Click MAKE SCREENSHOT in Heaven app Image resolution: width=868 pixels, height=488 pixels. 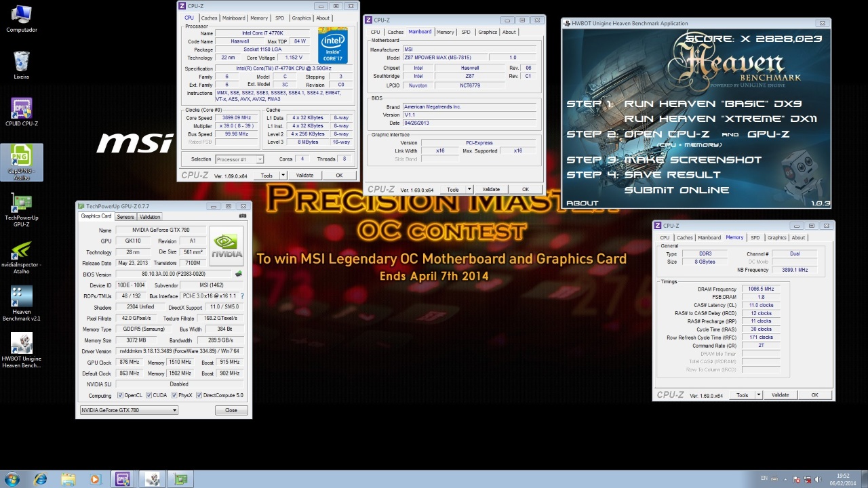coord(692,160)
